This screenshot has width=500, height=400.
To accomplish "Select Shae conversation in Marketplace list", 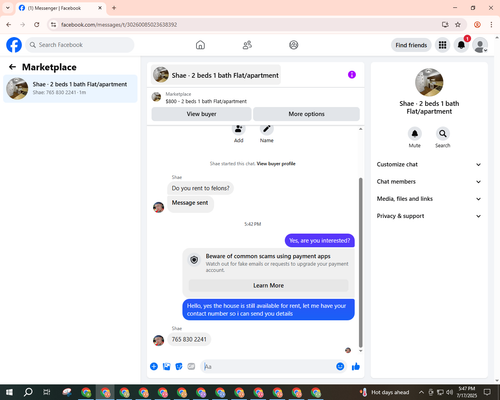I will (x=70, y=89).
